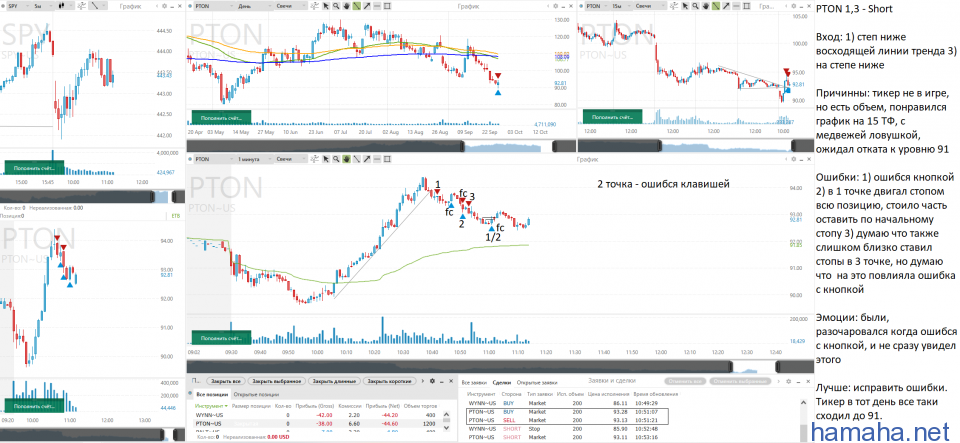Select cursor pointer tool in 1 минута chart
The image size is (960, 443).
[x=326, y=159]
